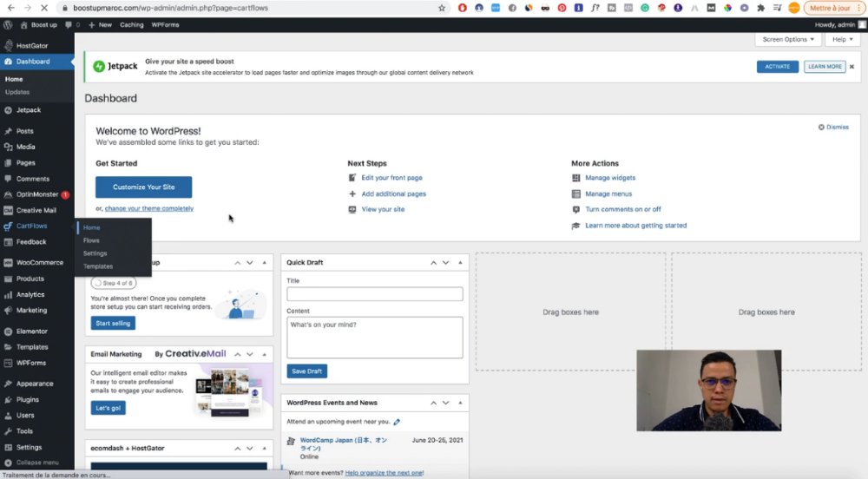
Task: Open the Comments sidebar item
Action: coord(33,180)
